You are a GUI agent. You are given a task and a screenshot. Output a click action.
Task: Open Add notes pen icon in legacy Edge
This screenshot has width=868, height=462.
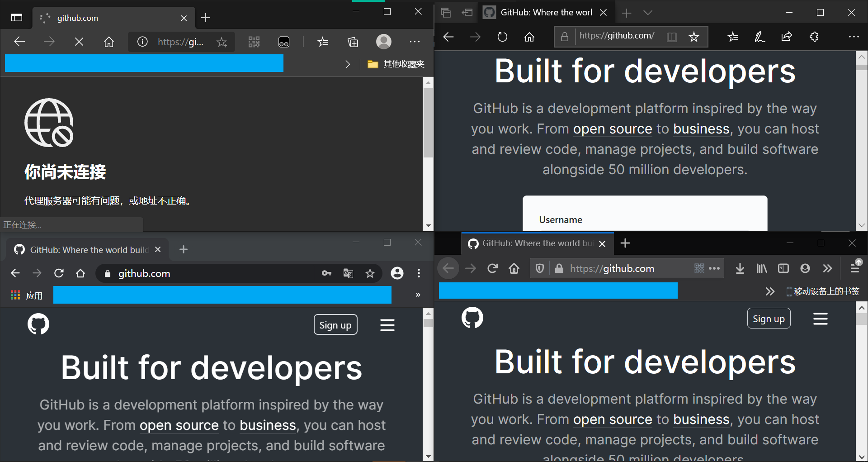coord(759,37)
